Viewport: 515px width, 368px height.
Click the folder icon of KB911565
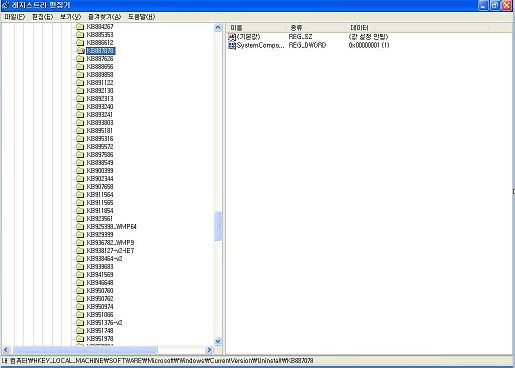80,203
